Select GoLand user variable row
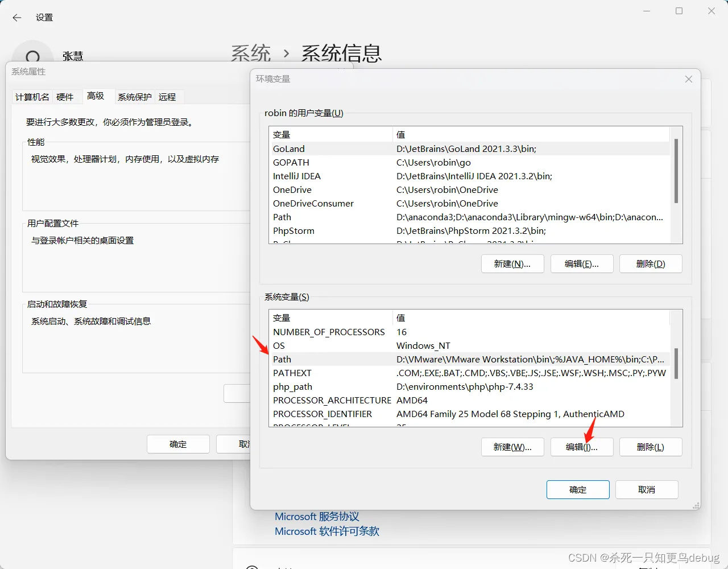Viewport: 728px width, 569px height. tap(470, 149)
